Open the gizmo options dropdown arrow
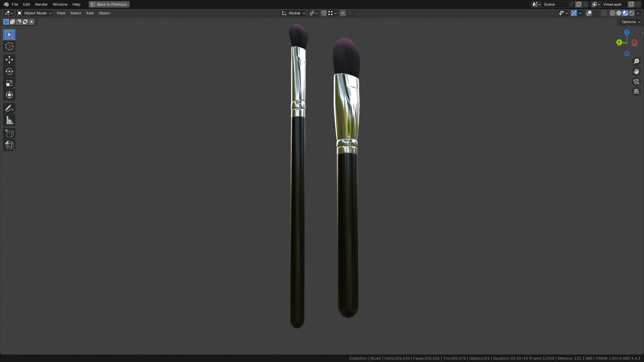The image size is (644, 362). click(x=580, y=13)
